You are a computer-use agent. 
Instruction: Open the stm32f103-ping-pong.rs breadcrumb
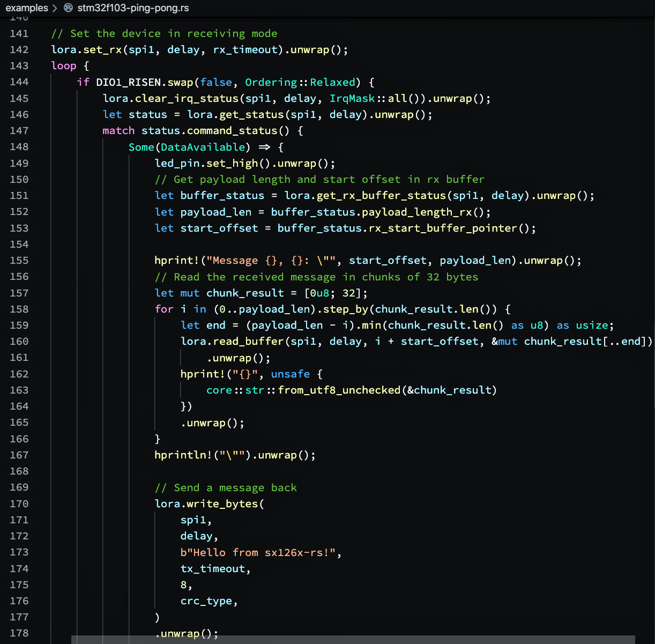point(133,8)
